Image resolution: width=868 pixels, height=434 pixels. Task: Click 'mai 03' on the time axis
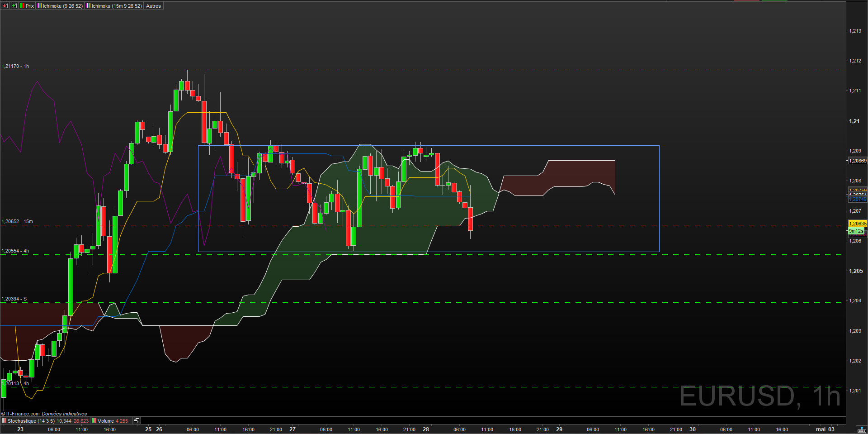click(x=825, y=429)
